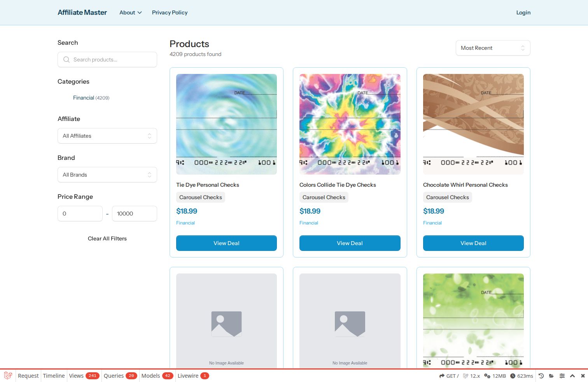The image size is (588, 382).
Task: Open the Colors Collide Tie Dye Checks image
Action: click(350, 124)
